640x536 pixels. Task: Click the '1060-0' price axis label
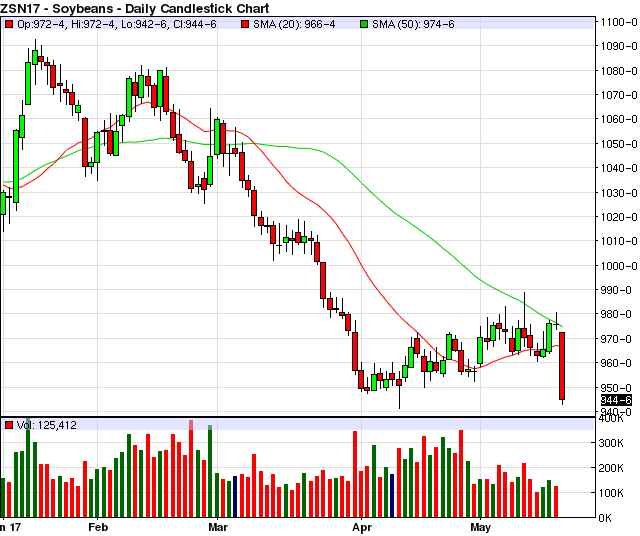(x=618, y=119)
